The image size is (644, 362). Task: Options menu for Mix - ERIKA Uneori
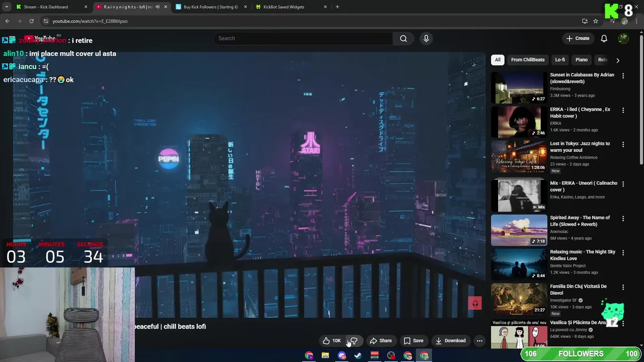click(x=623, y=185)
